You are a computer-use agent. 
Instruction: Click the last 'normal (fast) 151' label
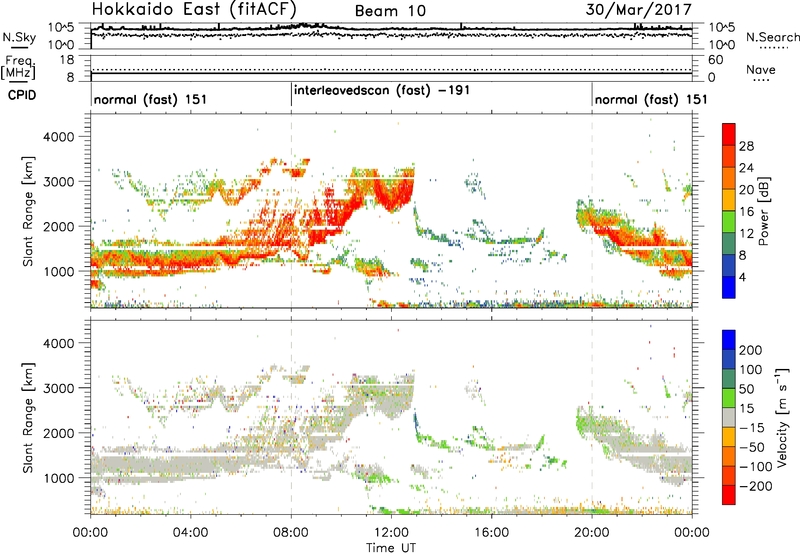pyautogui.click(x=651, y=99)
